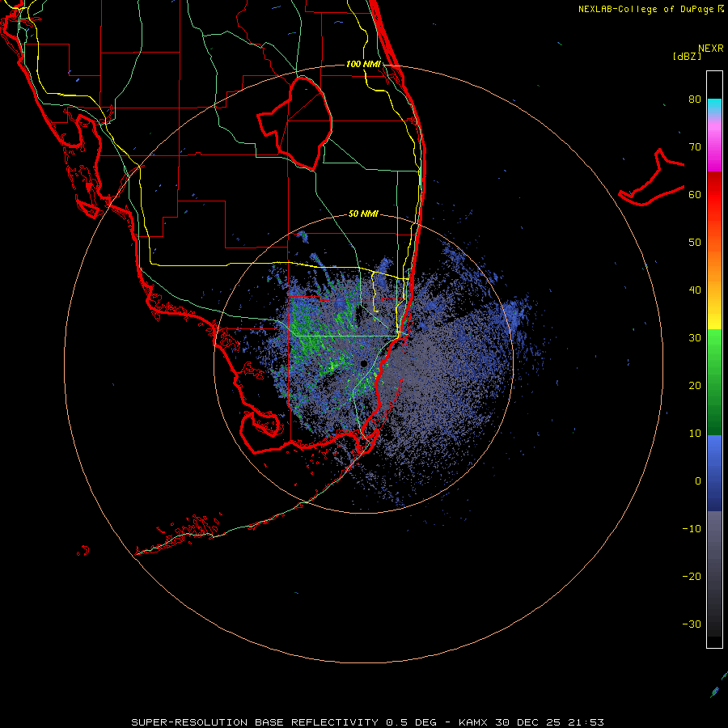This screenshot has width=728, height=728.
Task: Click the [dBZ] unit label
Action: point(687,56)
